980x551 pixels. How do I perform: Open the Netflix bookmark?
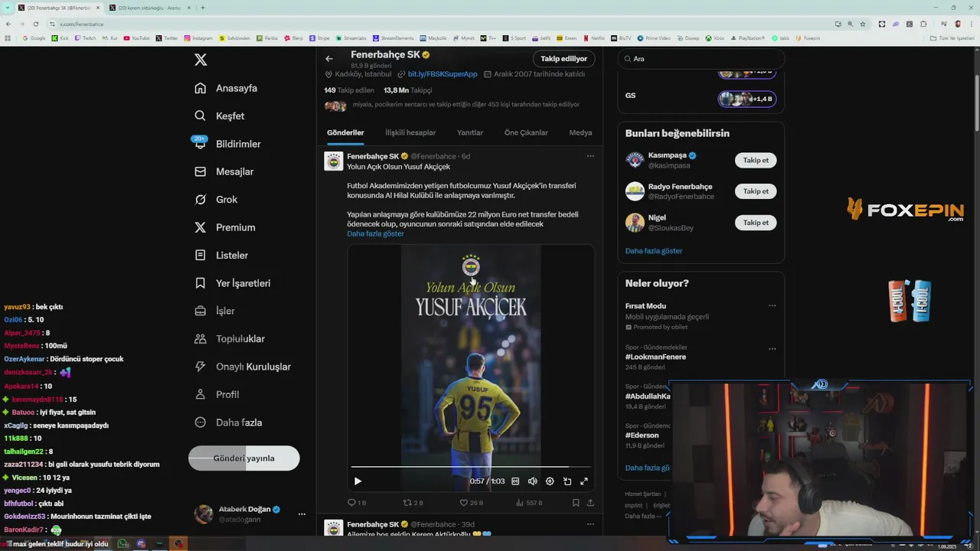coord(594,38)
